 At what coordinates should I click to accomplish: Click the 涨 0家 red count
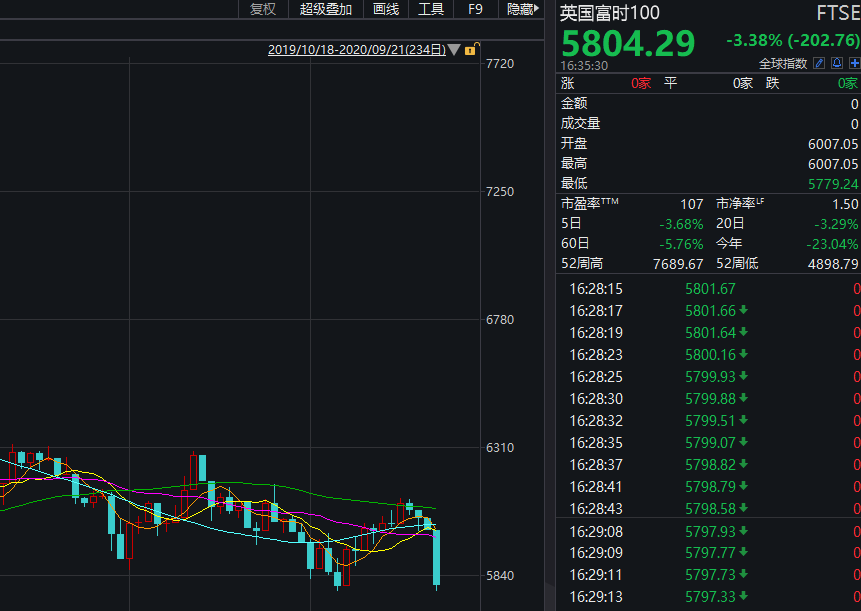(x=641, y=83)
